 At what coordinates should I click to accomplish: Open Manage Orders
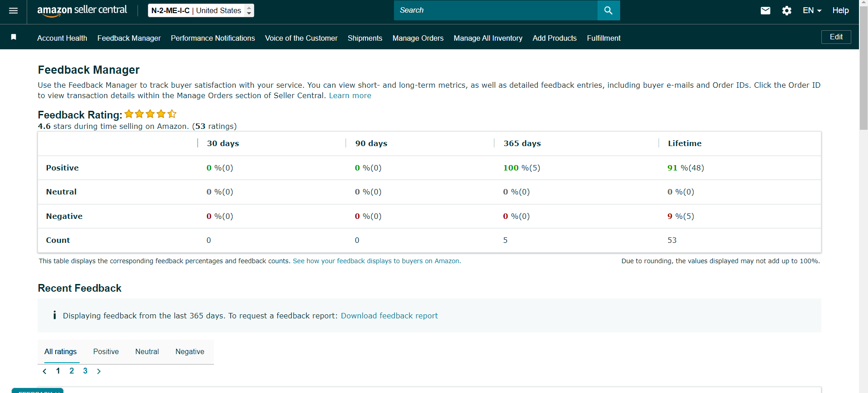pos(418,38)
